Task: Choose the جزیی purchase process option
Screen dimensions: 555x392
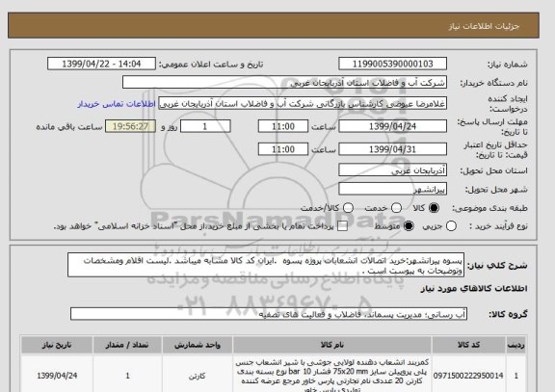Action: pyautogui.click(x=451, y=226)
